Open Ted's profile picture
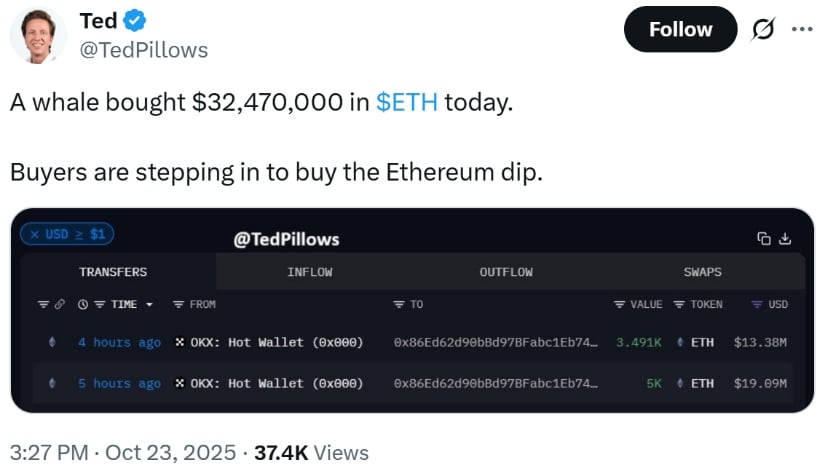825x468 pixels. coord(38,37)
